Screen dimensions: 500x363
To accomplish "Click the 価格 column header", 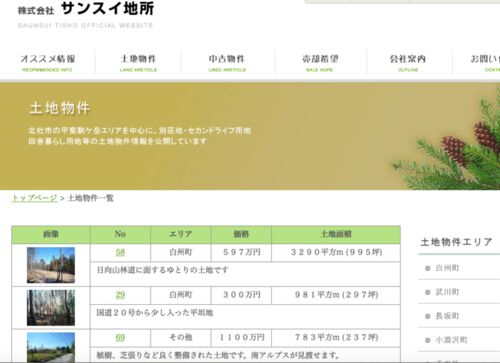I will [241, 234].
